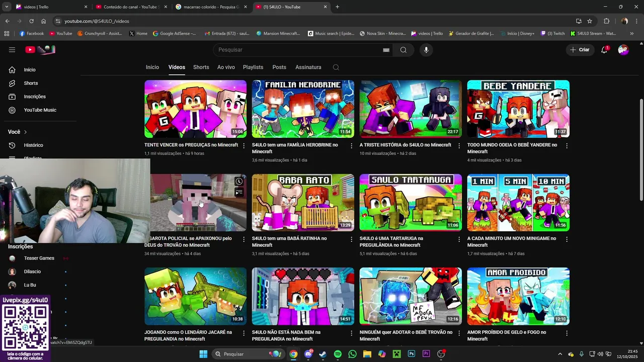Open YouTube notifications bell
The width and height of the screenshot is (644, 362).
pos(604,50)
